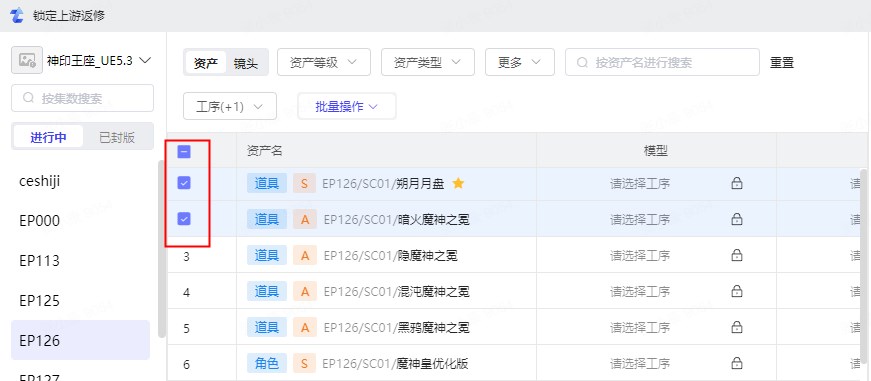Click the lock icon in 黑鸦魔神之冕 row
The width and height of the screenshot is (871, 381).
click(x=737, y=327)
